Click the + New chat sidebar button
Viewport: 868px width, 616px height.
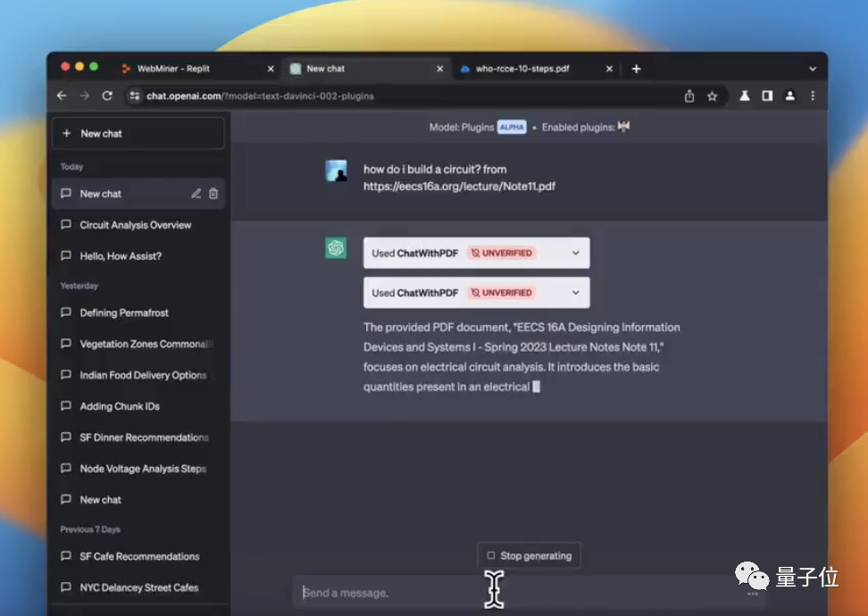tap(138, 133)
